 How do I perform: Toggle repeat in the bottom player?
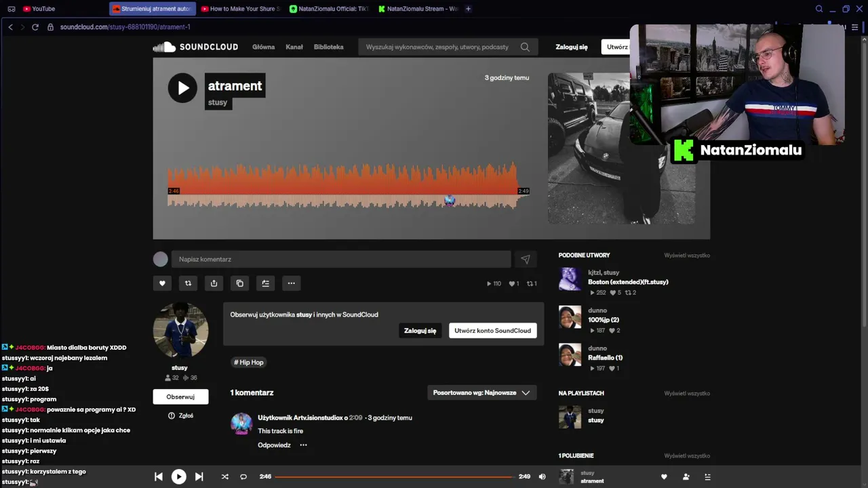243,476
